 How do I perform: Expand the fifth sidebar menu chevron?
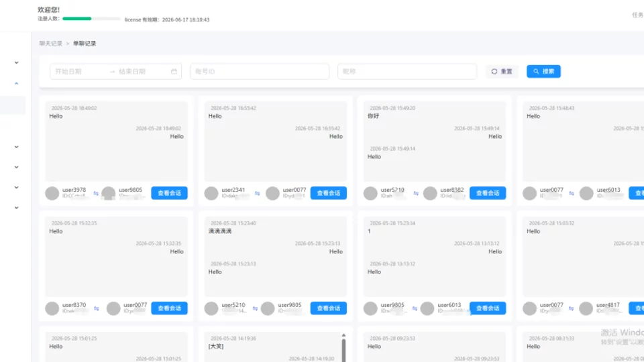(16, 188)
